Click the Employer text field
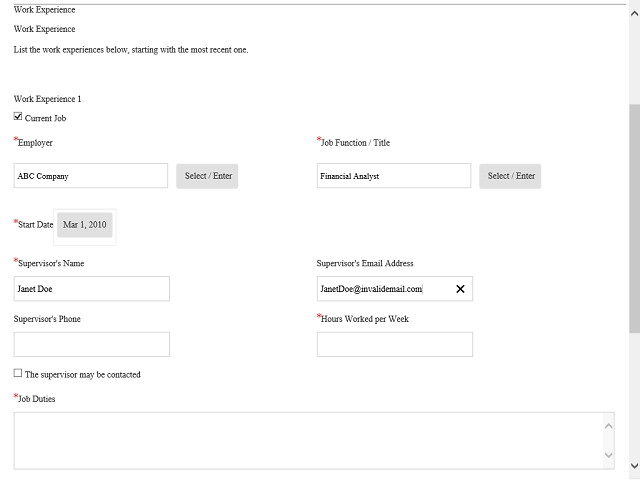Viewport: 640px width, 480px height. tap(91, 176)
